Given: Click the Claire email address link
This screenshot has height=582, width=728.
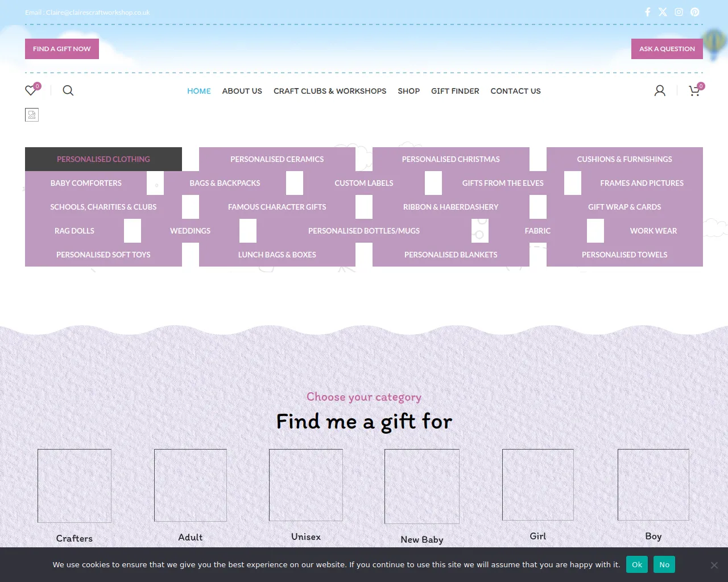Looking at the screenshot, I should pos(98,13).
